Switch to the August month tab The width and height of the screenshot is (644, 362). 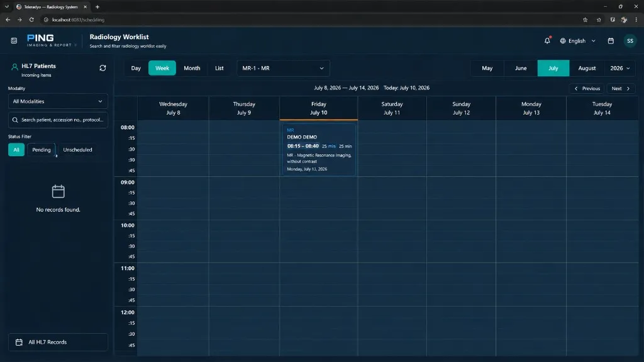coord(587,68)
